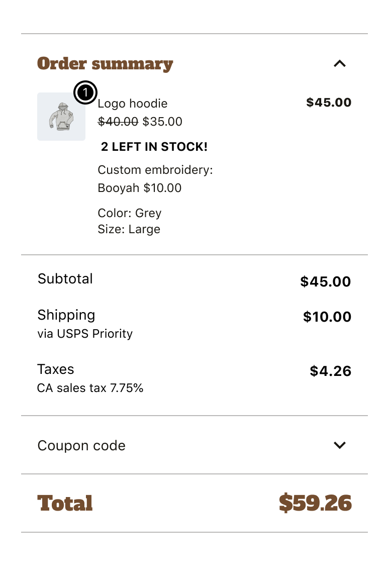The image size is (391, 588).
Task: Click the discounted price $35.00
Action: click(x=162, y=122)
